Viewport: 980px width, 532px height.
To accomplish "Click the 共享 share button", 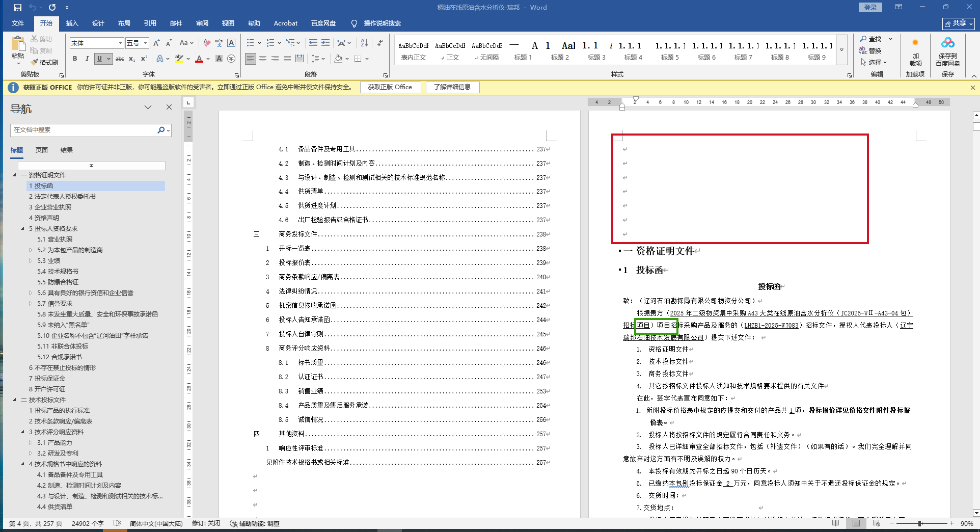I will click(959, 23).
